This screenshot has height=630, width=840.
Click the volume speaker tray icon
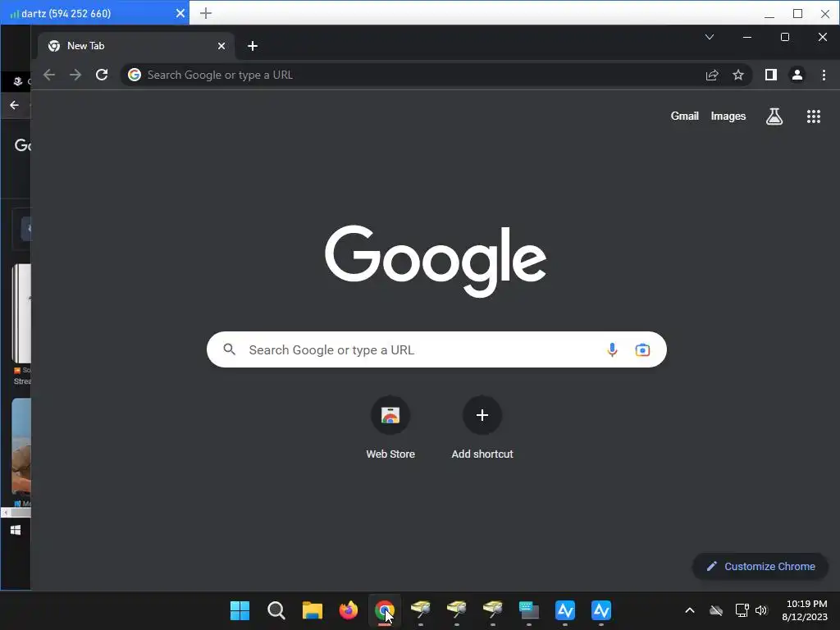[761, 610]
